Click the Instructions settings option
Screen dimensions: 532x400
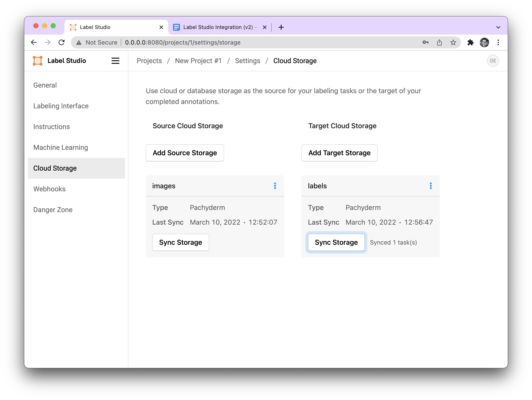pyautogui.click(x=52, y=126)
